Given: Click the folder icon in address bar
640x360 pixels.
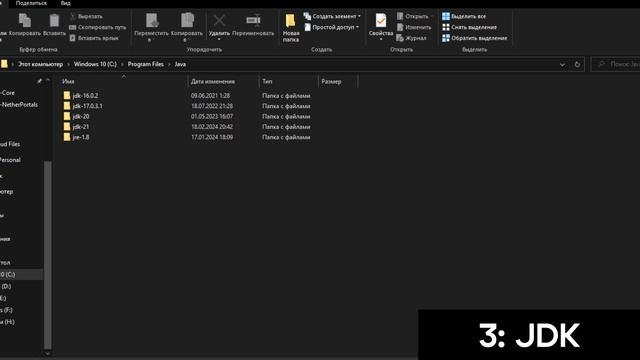Looking at the screenshot, I should pyautogui.click(x=4, y=64).
